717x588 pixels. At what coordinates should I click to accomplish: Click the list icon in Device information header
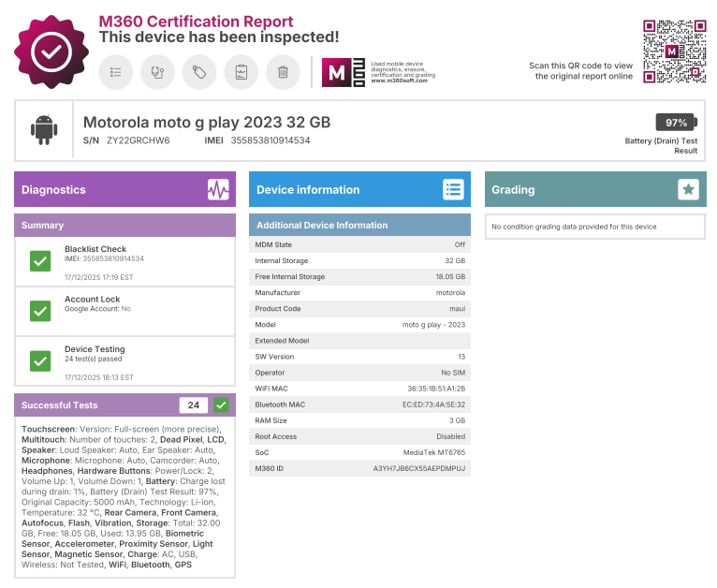453,189
